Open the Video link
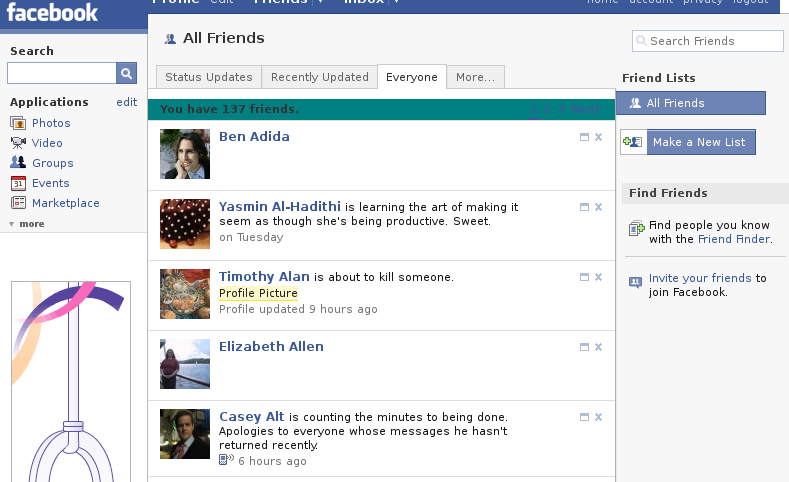Viewport: 789px width, 482px height. pyautogui.click(x=47, y=143)
